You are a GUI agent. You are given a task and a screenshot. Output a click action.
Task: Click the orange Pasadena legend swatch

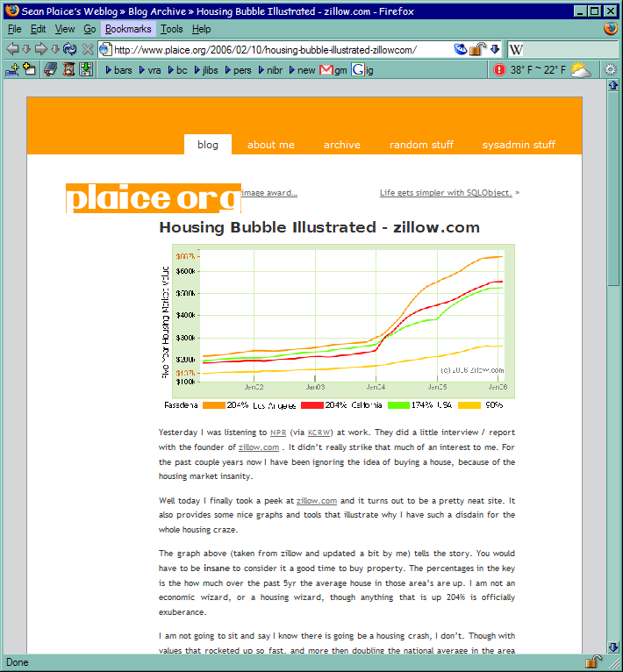point(214,405)
